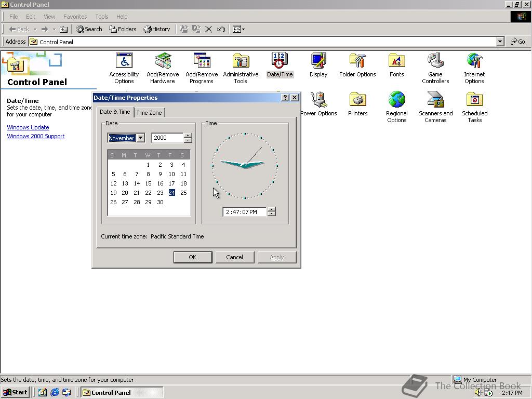Select day 1 in the calendar
Viewport: 532px width, 399px height.
pos(148,165)
